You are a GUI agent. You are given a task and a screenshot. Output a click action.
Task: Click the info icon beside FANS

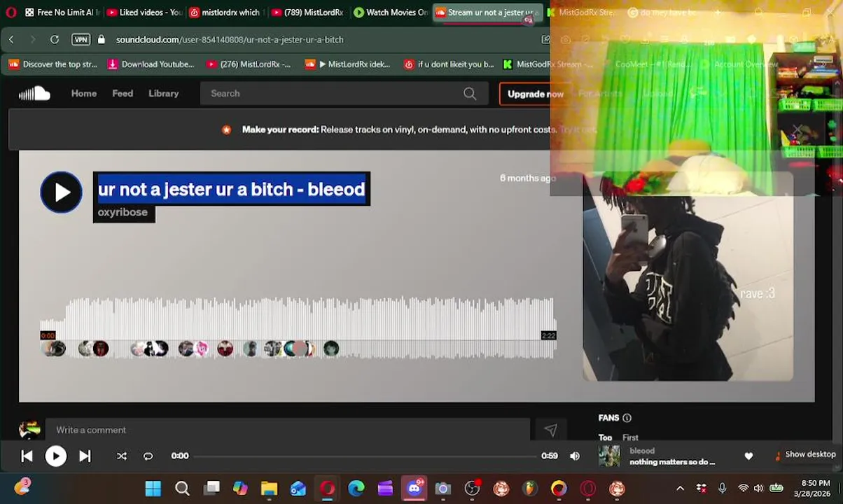[627, 418]
